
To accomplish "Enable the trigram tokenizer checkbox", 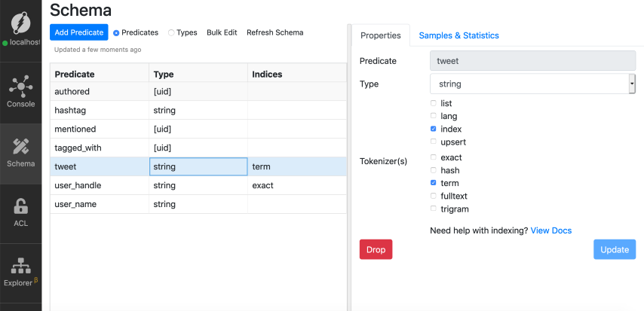I will click(433, 209).
